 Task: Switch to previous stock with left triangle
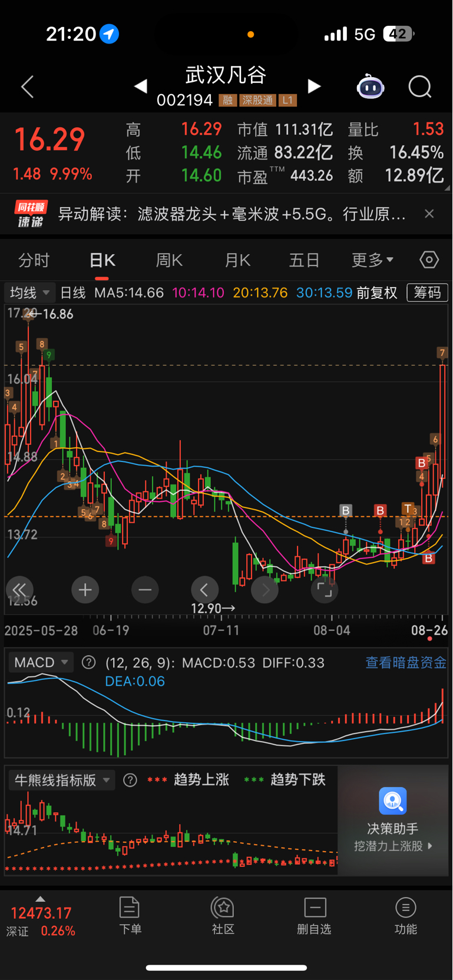(x=140, y=87)
